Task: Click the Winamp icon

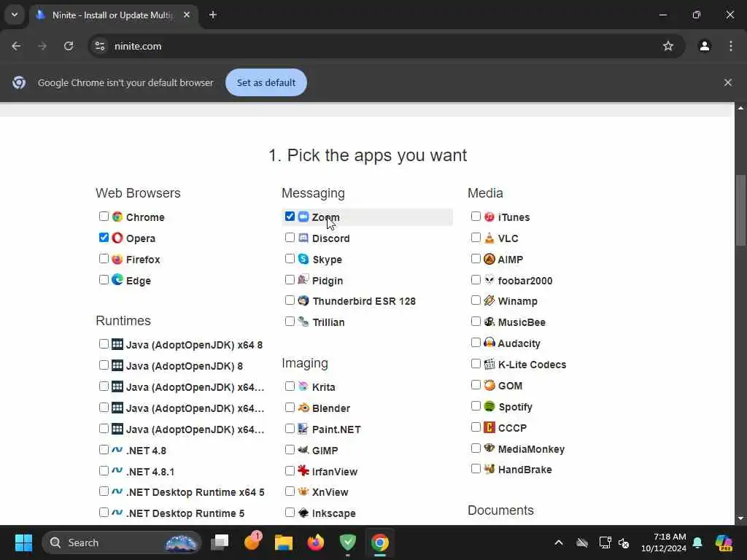Action: [x=489, y=300]
